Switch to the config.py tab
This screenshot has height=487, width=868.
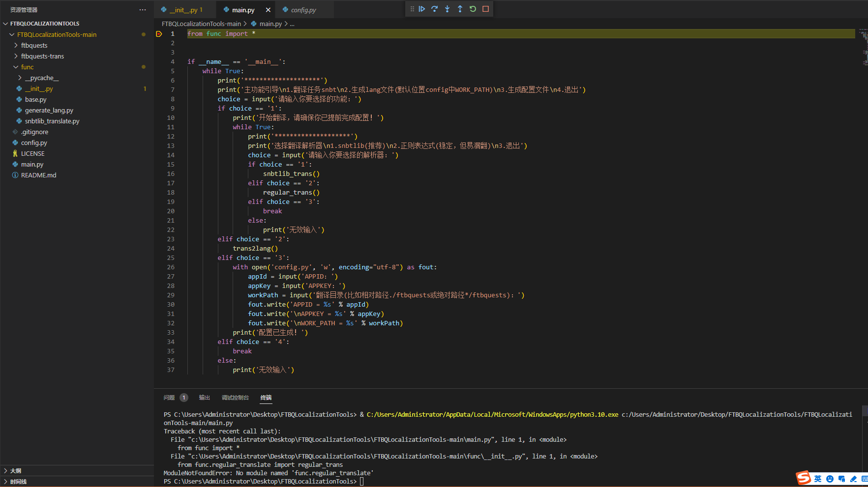304,9
